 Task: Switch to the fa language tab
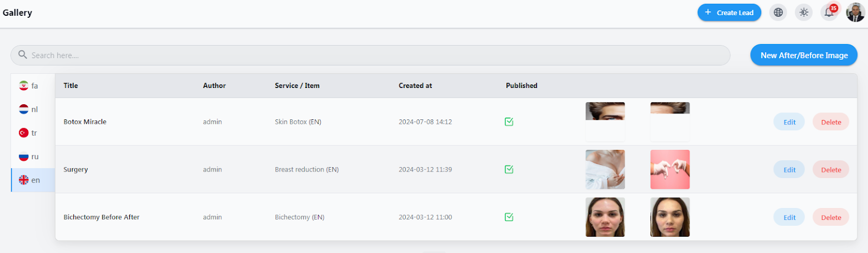point(33,86)
